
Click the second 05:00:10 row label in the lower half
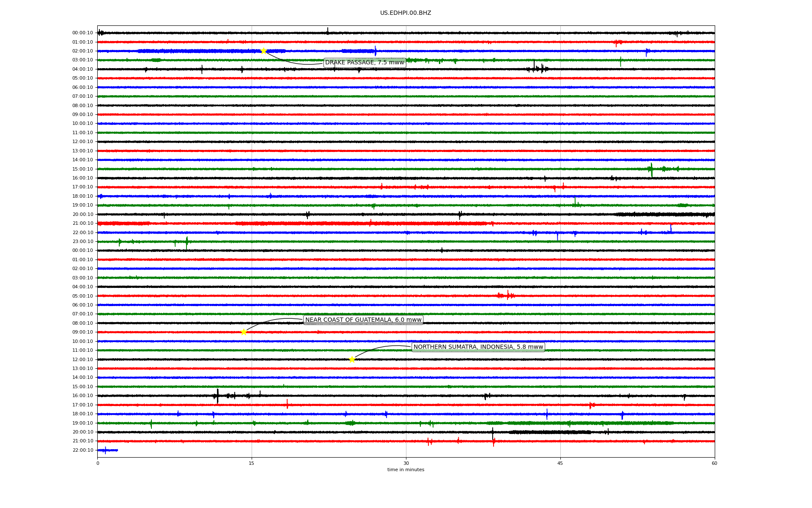click(82, 296)
